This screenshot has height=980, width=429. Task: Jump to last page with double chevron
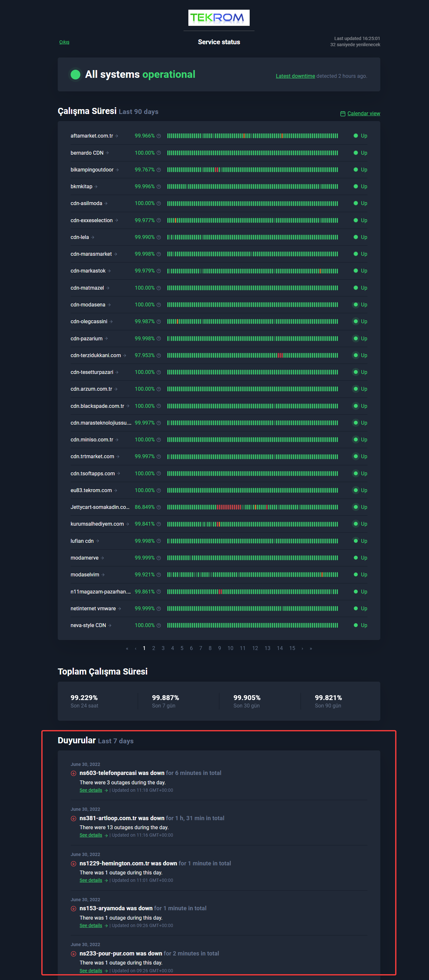coord(311,649)
